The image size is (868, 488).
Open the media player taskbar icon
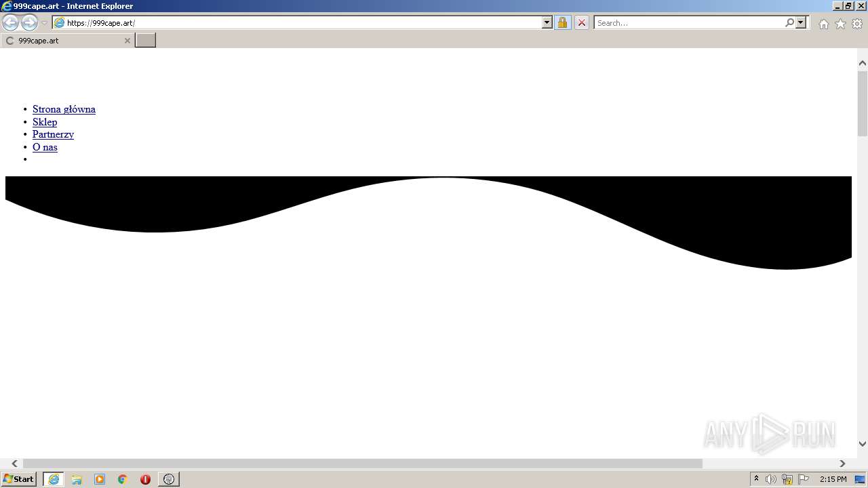point(100,479)
